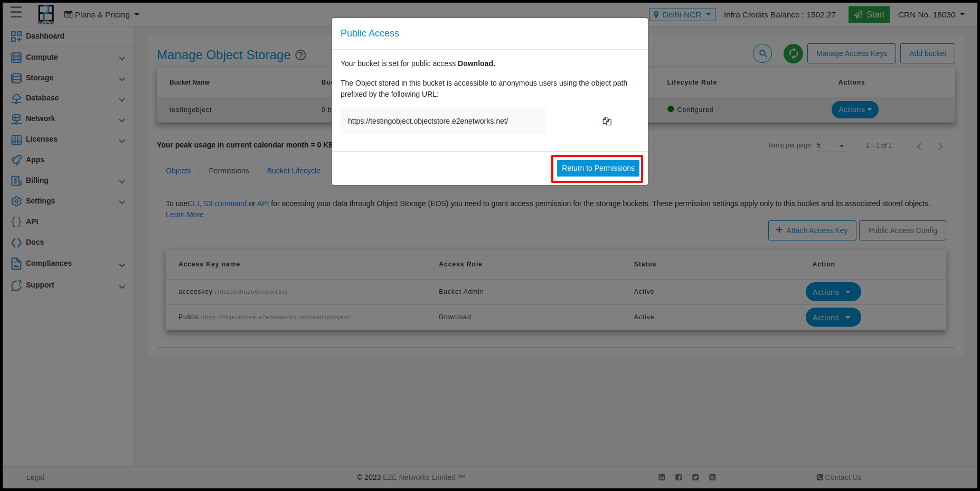Open the Delhi-NCR region dropdown
The image size is (980, 491).
coord(682,15)
